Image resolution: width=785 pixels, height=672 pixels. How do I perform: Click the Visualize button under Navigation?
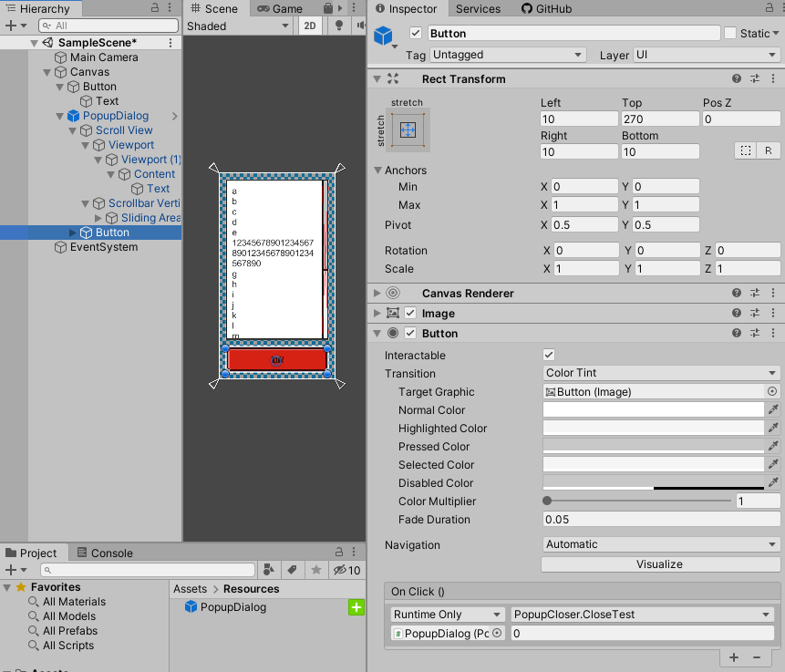[x=660, y=563]
